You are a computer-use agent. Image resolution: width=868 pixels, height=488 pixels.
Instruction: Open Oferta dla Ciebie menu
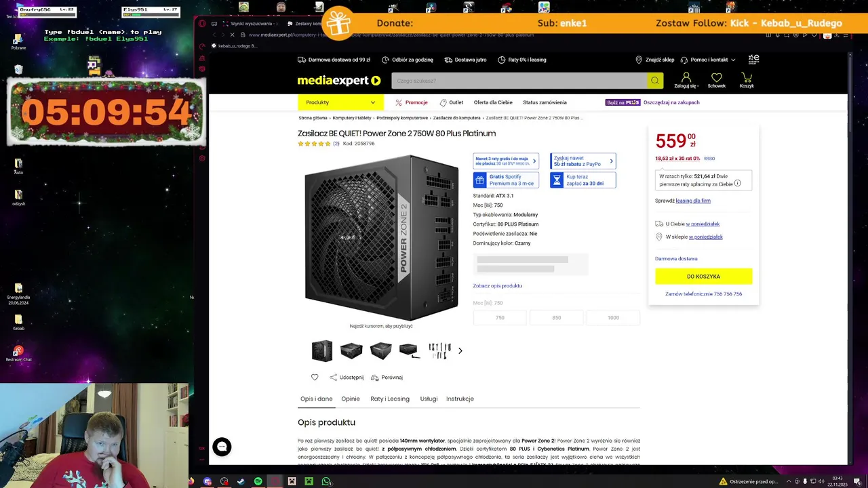click(x=493, y=102)
